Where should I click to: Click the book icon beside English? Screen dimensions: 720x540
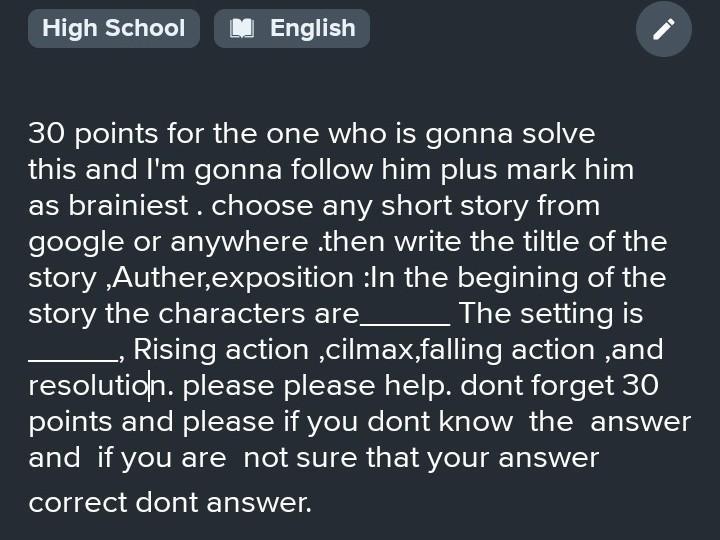242,28
